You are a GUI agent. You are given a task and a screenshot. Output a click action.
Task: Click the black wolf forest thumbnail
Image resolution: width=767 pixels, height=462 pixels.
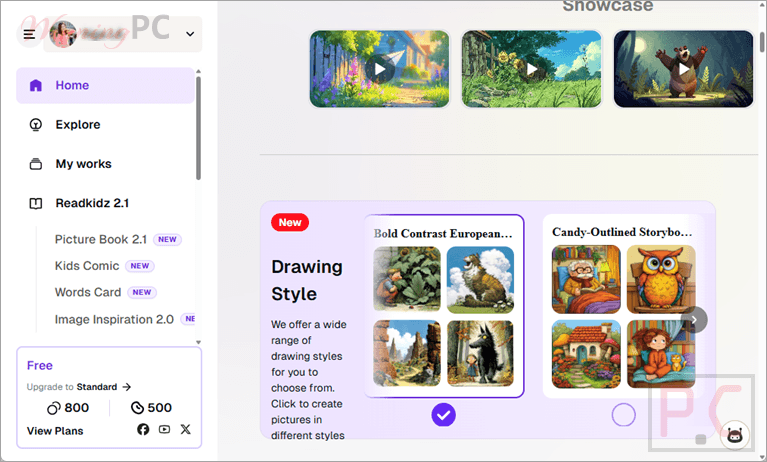click(480, 353)
